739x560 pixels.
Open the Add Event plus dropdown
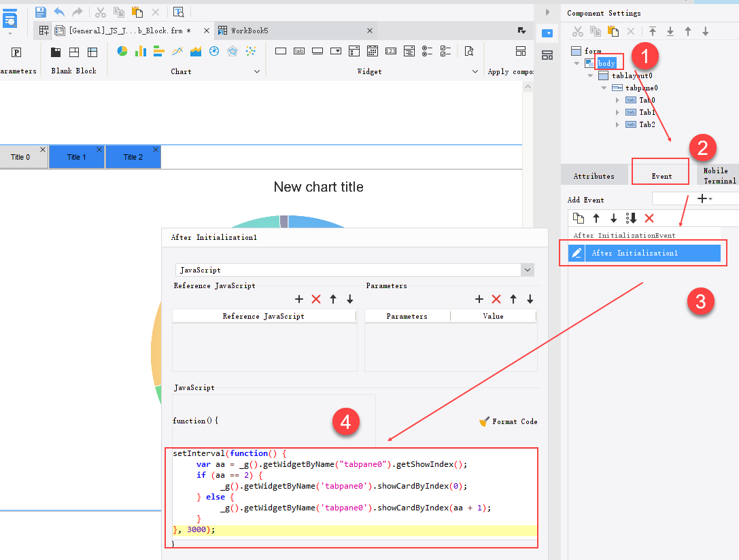(x=704, y=198)
